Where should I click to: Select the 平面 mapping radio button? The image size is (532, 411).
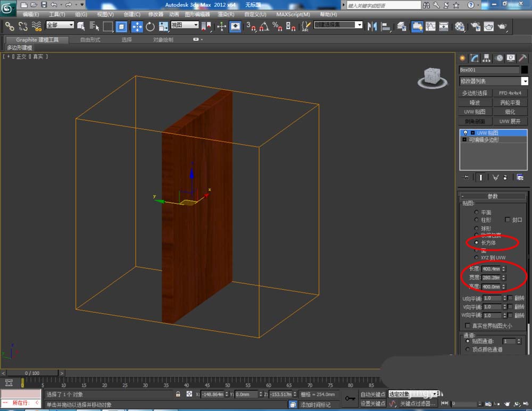(477, 212)
